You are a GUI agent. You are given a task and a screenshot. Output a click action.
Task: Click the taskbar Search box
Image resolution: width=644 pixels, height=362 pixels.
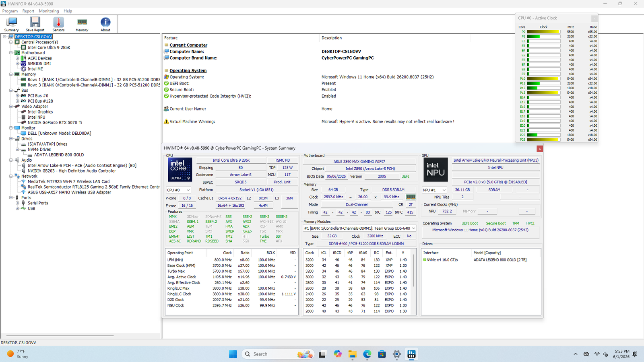click(x=278, y=354)
